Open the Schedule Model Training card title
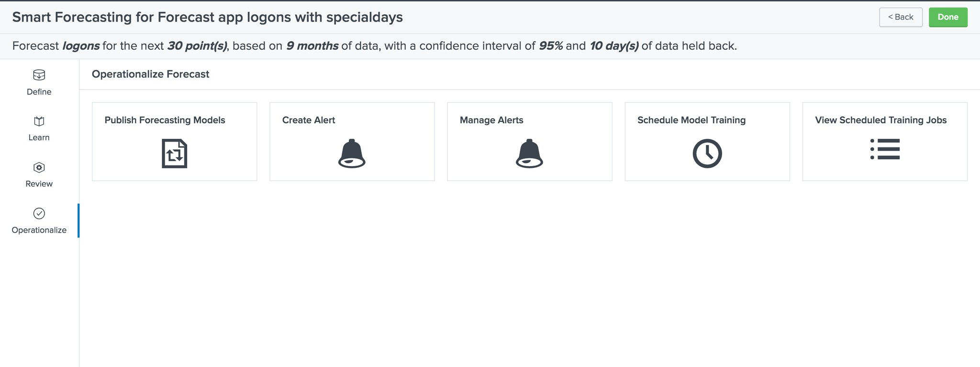The width and height of the screenshot is (980, 367). click(x=691, y=120)
